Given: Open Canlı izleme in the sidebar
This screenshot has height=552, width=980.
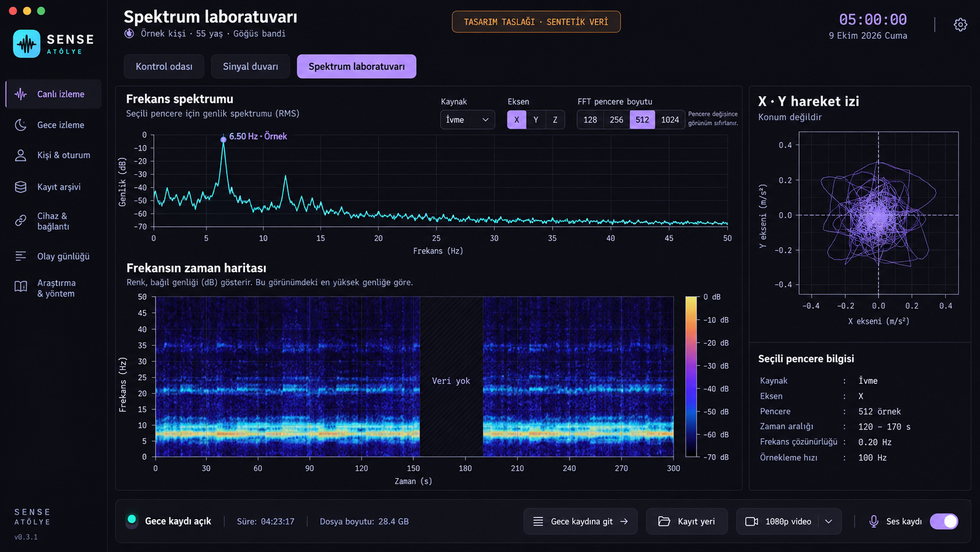Looking at the screenshot, I should point(53,94).
